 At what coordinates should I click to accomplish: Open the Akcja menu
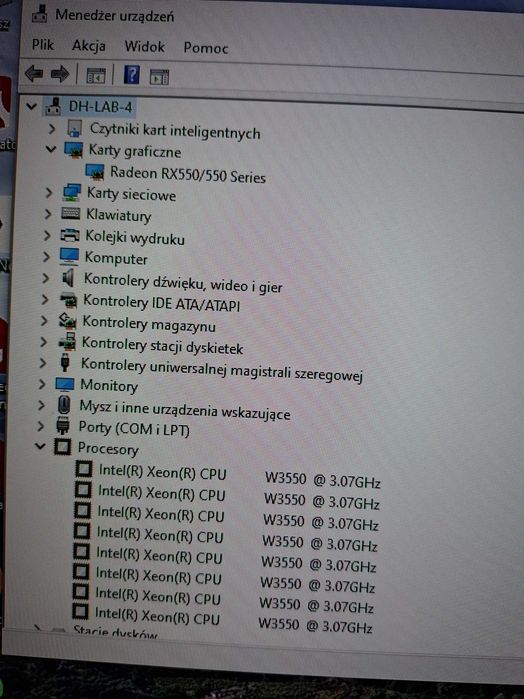pos(89,46)
